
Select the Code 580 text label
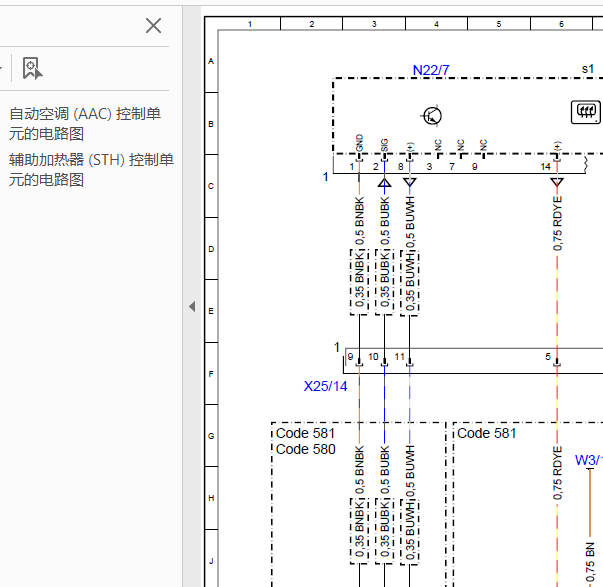coord(306,449)
